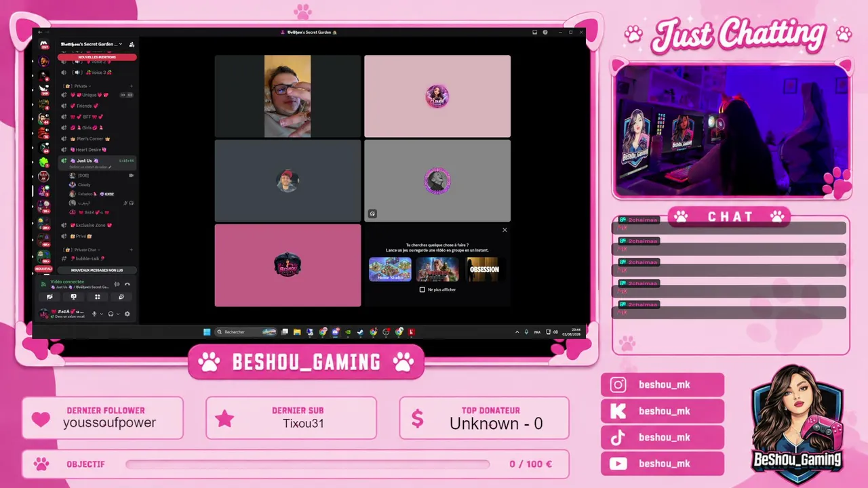Open the green clover server icon

point(44,162)
